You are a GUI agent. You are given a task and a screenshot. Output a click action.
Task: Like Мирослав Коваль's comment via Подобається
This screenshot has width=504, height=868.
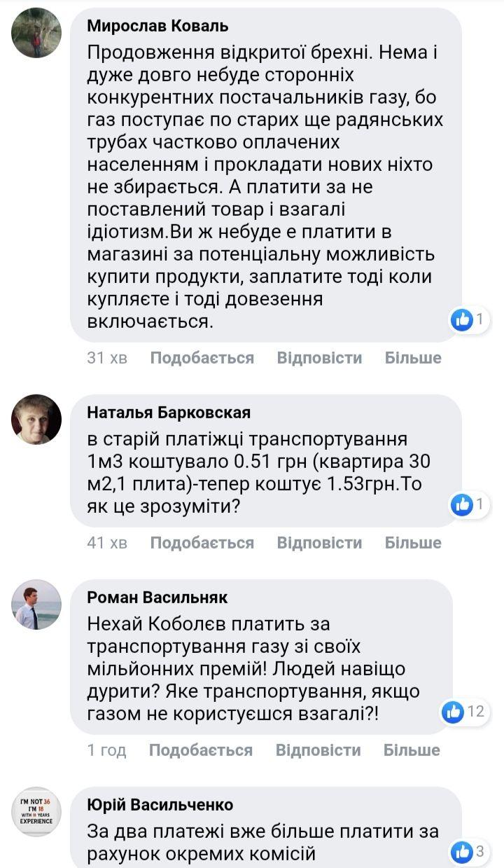pos(202,358)
